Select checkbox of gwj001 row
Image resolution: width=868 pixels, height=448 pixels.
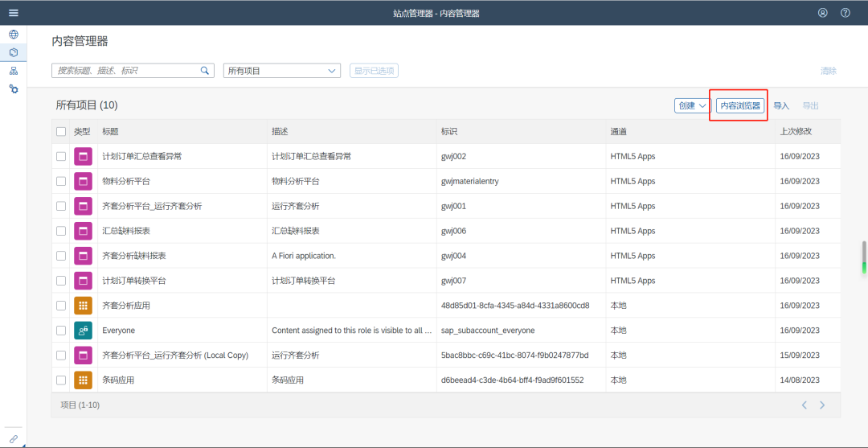point(61,206)
